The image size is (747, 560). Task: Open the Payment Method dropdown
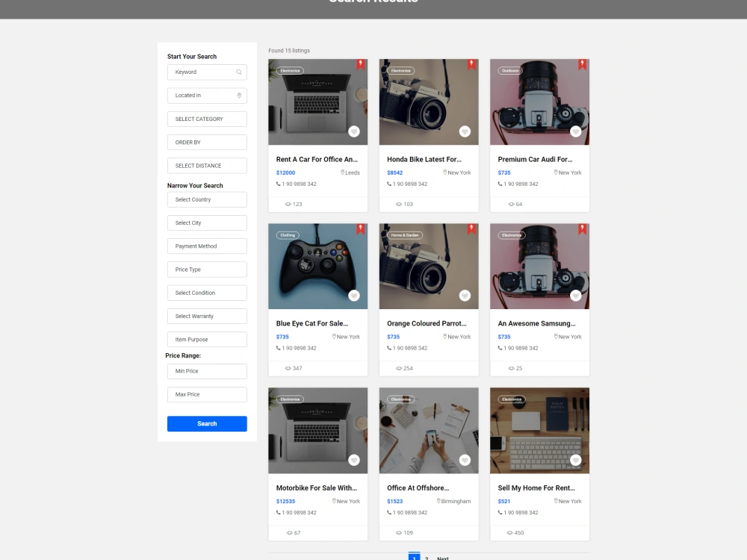[x=207, y=246]
